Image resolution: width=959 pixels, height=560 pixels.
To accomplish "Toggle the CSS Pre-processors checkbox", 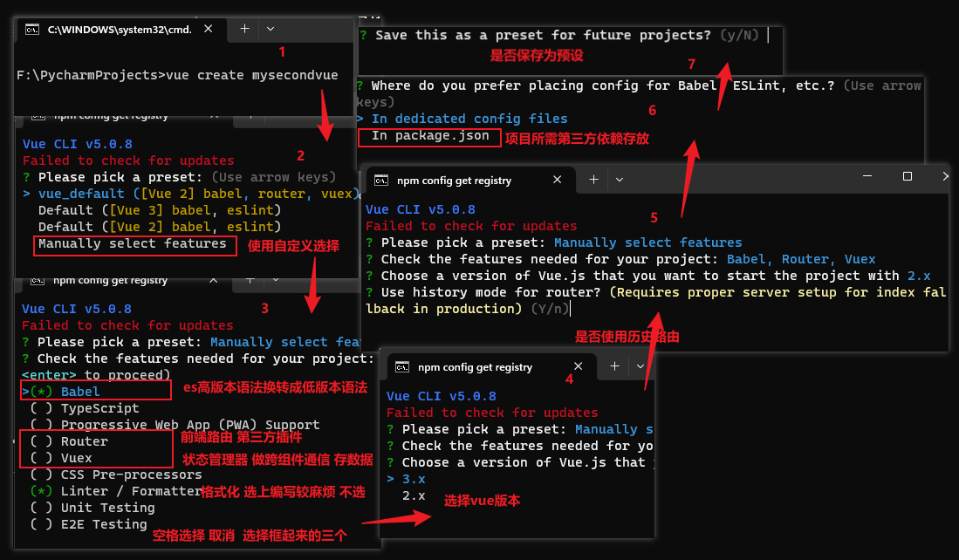I will (x=41, y=475).
